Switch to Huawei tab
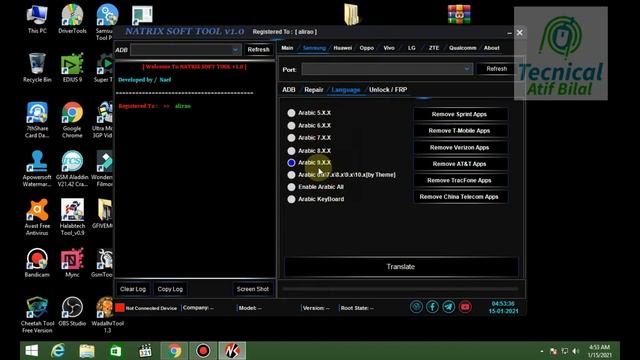 [x=342, y=48]
